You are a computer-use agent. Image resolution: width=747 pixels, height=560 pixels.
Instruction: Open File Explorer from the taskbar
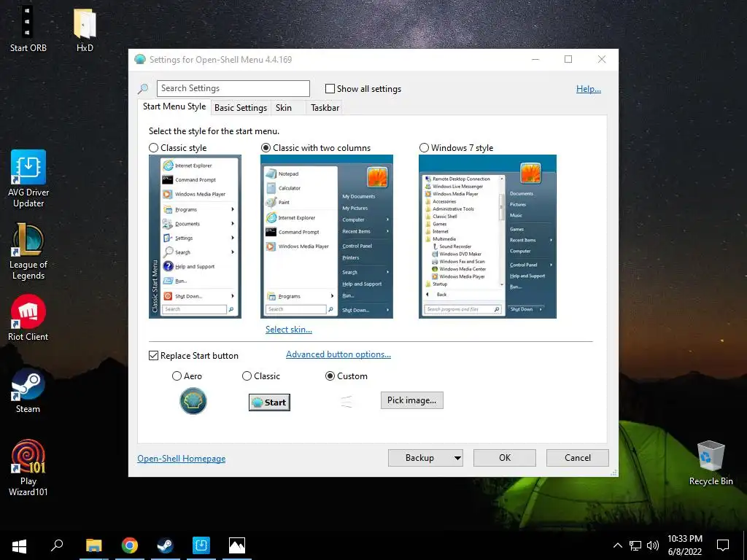94,545
